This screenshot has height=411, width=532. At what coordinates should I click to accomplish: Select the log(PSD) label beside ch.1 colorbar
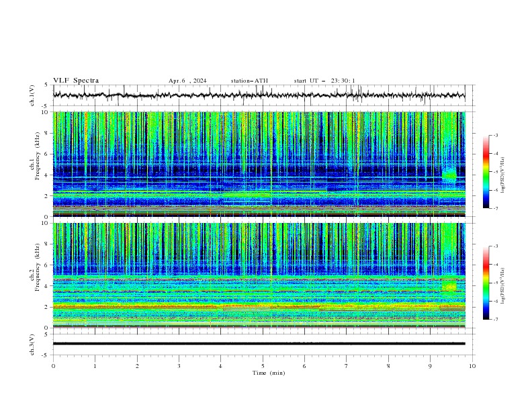pos(503,175)
